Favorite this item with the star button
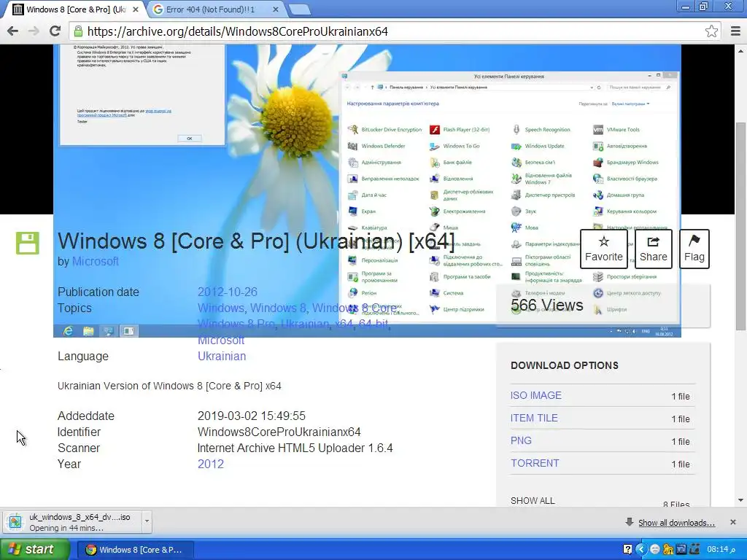 [x=603, y=249]
